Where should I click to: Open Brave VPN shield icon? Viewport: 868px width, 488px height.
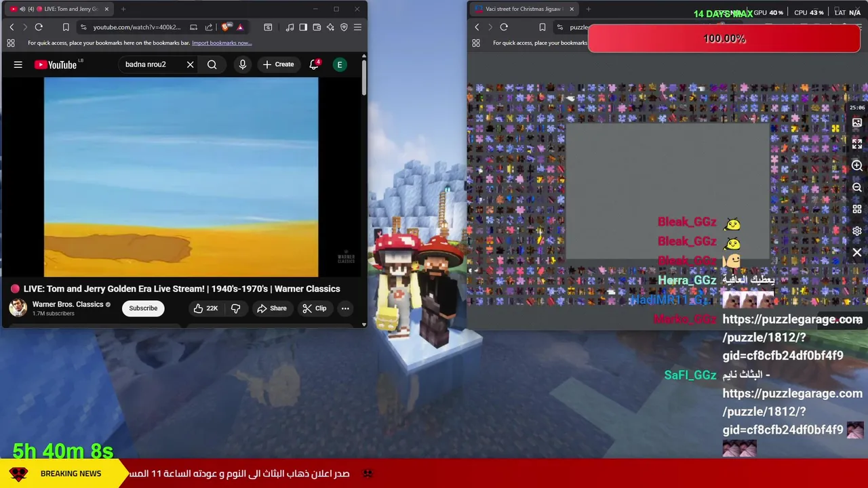pyautogui.click(x=344, y=27)
